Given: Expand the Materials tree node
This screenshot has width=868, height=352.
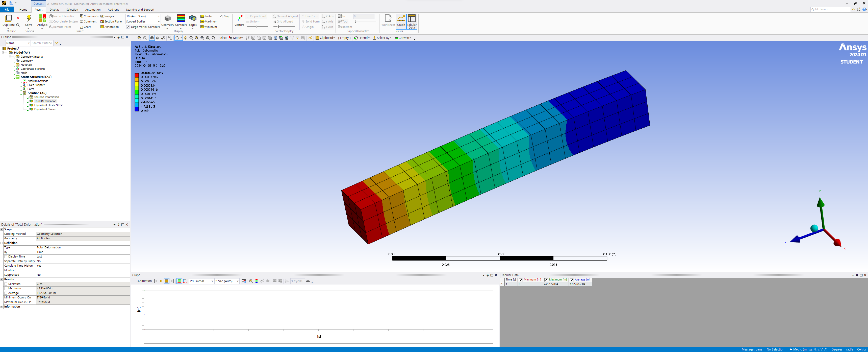Looking at the screenshot, I should click(10, 65).
